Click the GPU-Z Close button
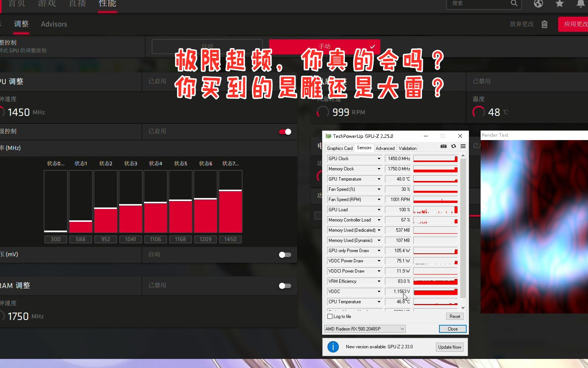 point(453,329)
